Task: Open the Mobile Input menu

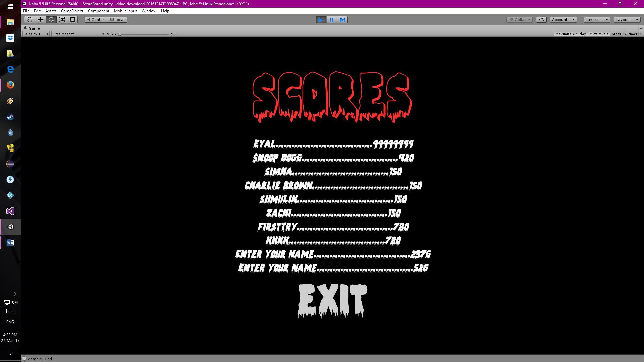Action: [x=125, y=11]
